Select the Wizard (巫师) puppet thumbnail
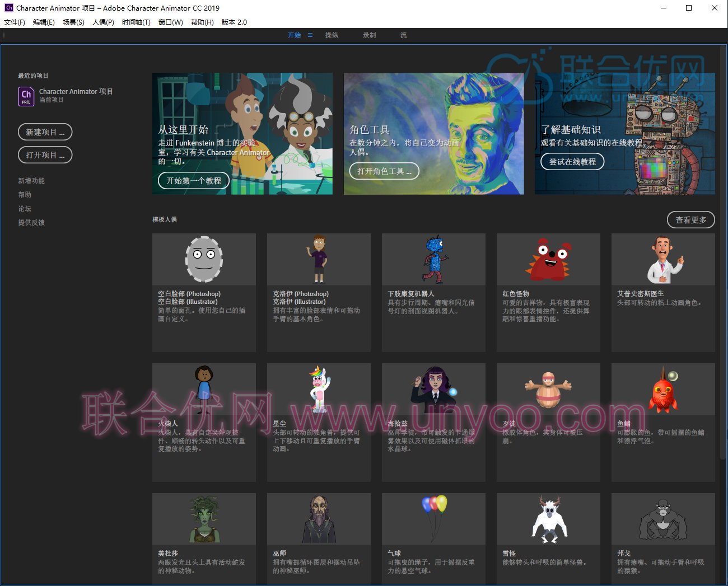Viewport: 728px width, 586px height. pos(319,519)
